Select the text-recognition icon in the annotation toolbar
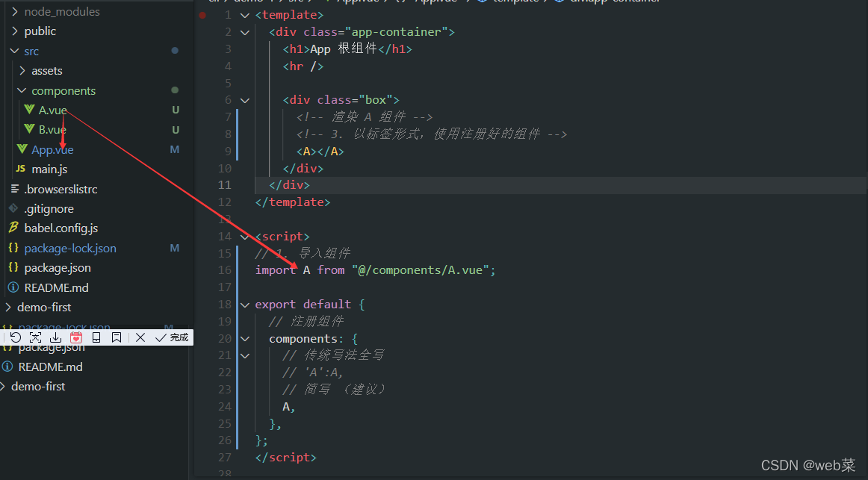This screenshot has height=480, width=868. (x=35, y=337)
